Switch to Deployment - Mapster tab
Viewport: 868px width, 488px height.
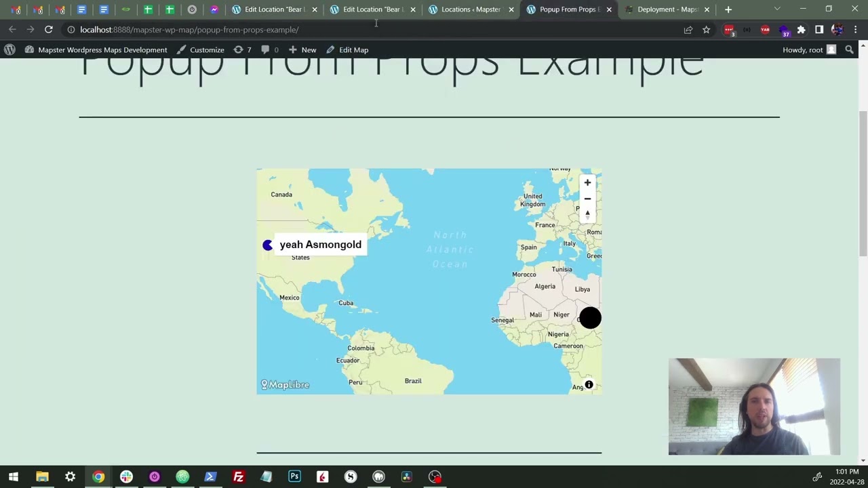(667, 9)
